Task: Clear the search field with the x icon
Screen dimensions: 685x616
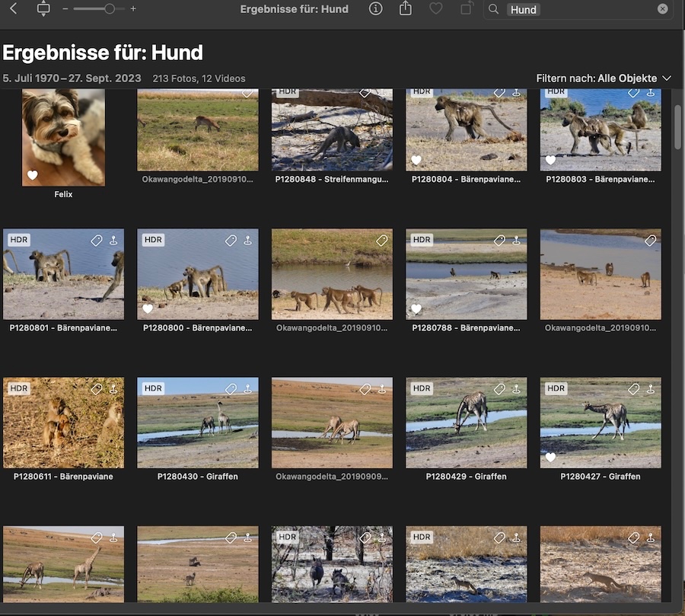Action: 662,9
